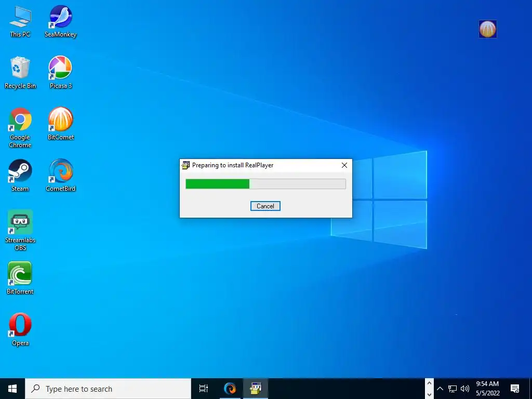This screenshot has width=532, height=399.
Task: Click the taskbar toolbar scroll down arrow
Action: click(429, 394)
